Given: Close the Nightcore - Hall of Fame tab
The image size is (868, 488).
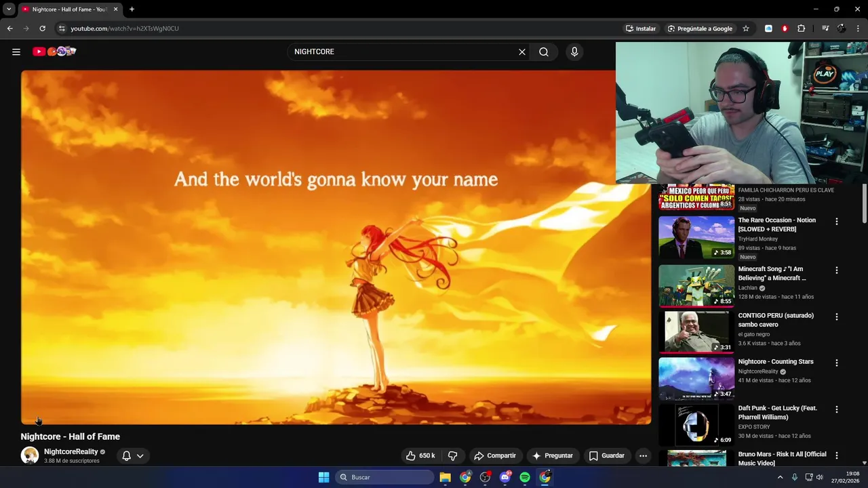Looking at the screenshot, I should 115,9.
